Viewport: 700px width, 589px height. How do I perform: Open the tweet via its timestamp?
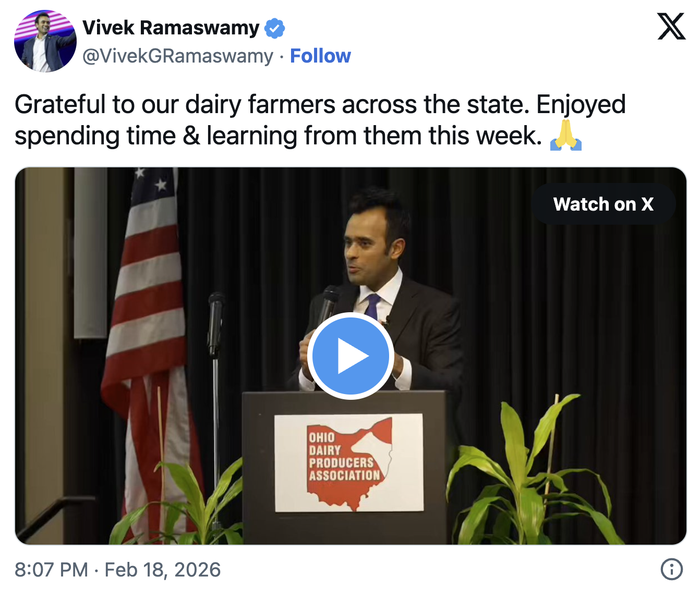(x=117, y=570)
